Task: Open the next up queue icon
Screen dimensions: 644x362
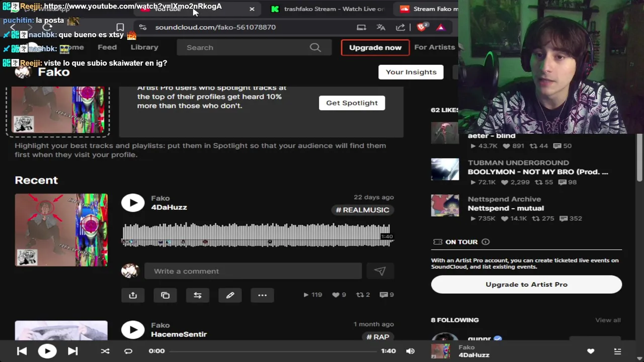Action: pyautogui.click(x=617, y=351)
